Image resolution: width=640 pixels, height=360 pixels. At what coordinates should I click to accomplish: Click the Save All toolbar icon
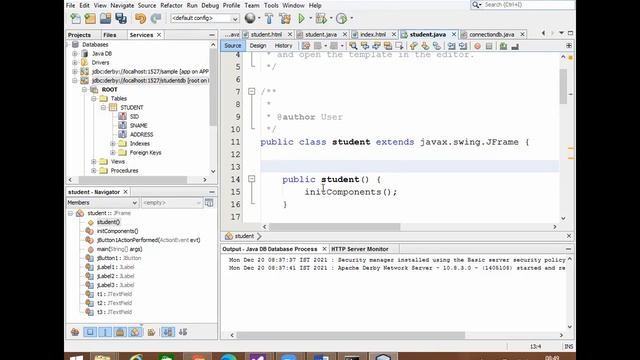(121, 18)
